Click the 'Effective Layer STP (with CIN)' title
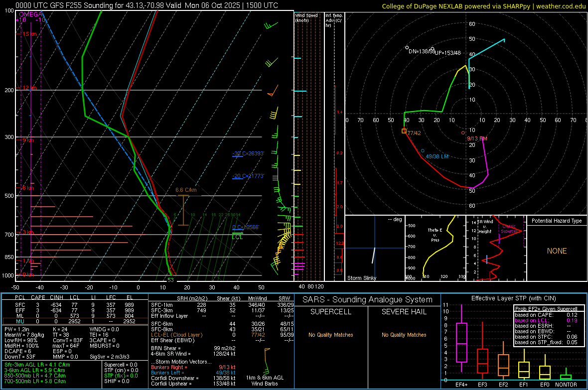This screenshot has height=390, width=588. pos(513,298)
